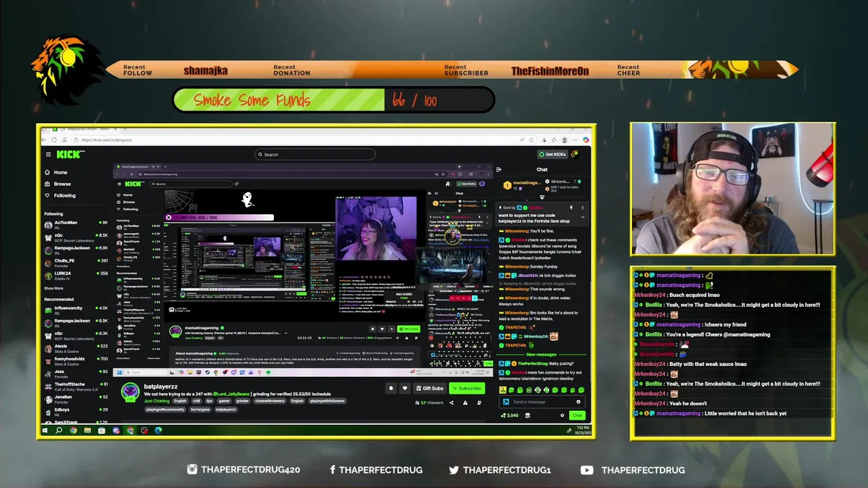Open influencercity in Recommended list
The image size is (868, 488).
[x=76, y=310]
